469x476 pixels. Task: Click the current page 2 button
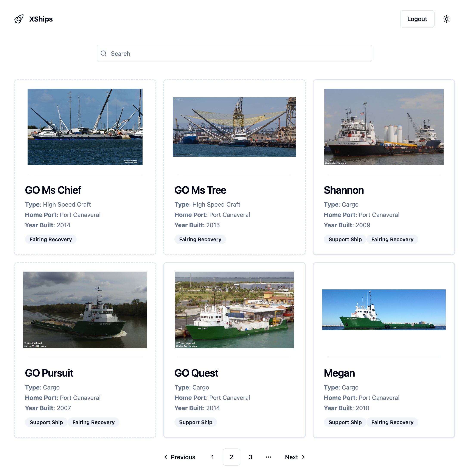[x=231, y=457]
